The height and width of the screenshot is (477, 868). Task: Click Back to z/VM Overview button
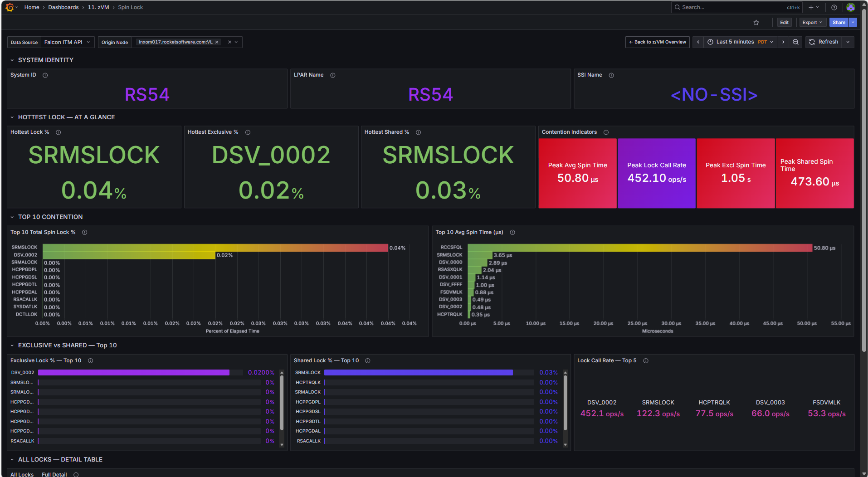pos(658,42)
